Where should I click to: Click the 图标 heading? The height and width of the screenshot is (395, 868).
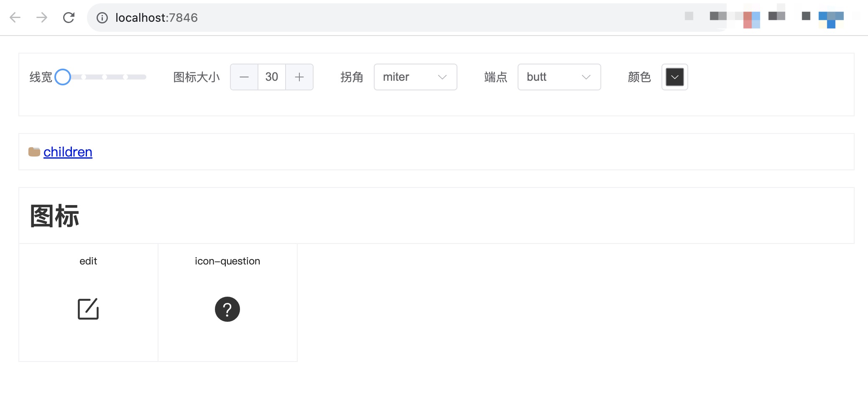54,216
